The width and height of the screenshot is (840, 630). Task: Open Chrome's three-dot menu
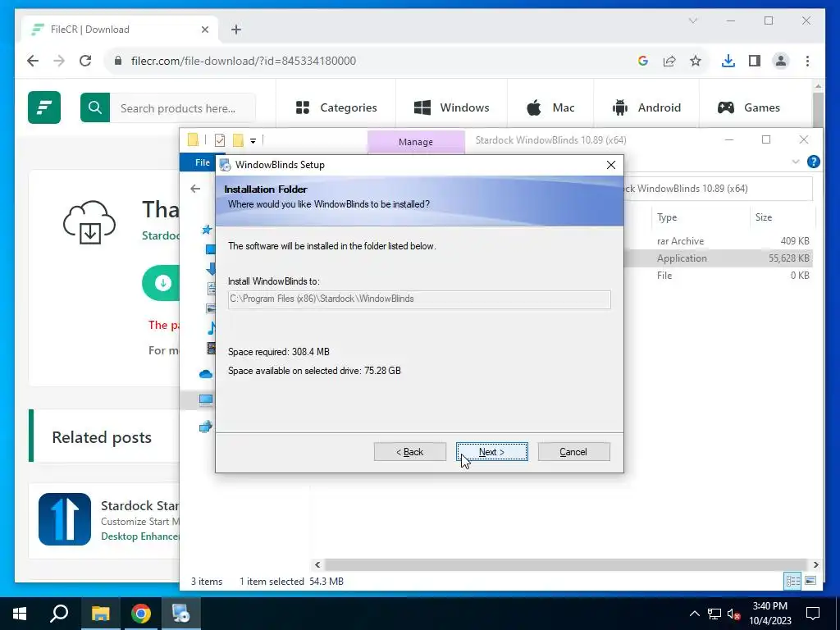click(x=807, y=61)
